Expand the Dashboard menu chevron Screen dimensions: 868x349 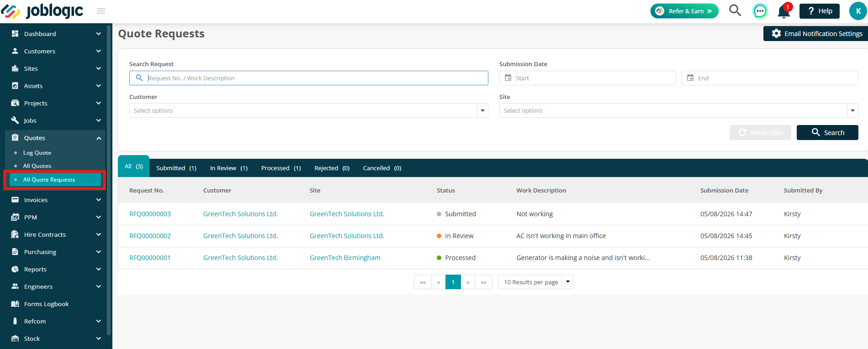pos(99,34)
